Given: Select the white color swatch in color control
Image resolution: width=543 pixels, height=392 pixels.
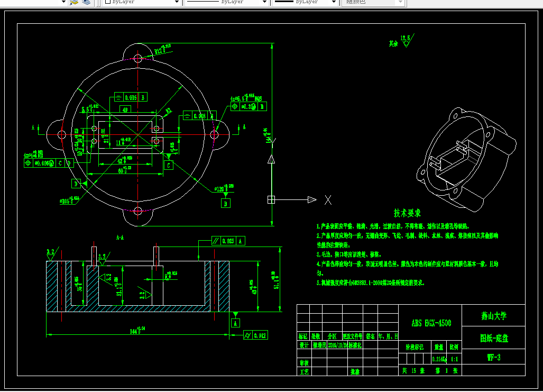Looking at the screenshot, I should tap(108, 2).
